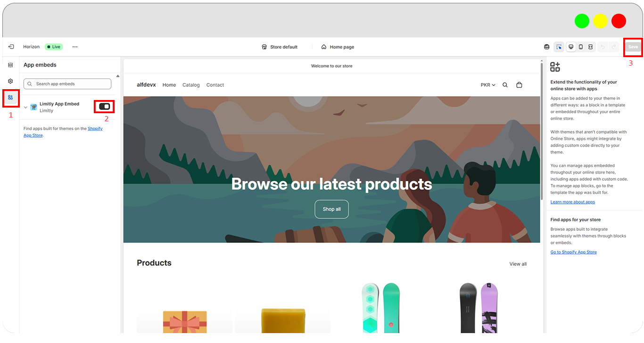Image resolution: width=644 pixels, height=343 pixels.
Task: Open the Theme settings gear icon
Action: pos(10,81)
